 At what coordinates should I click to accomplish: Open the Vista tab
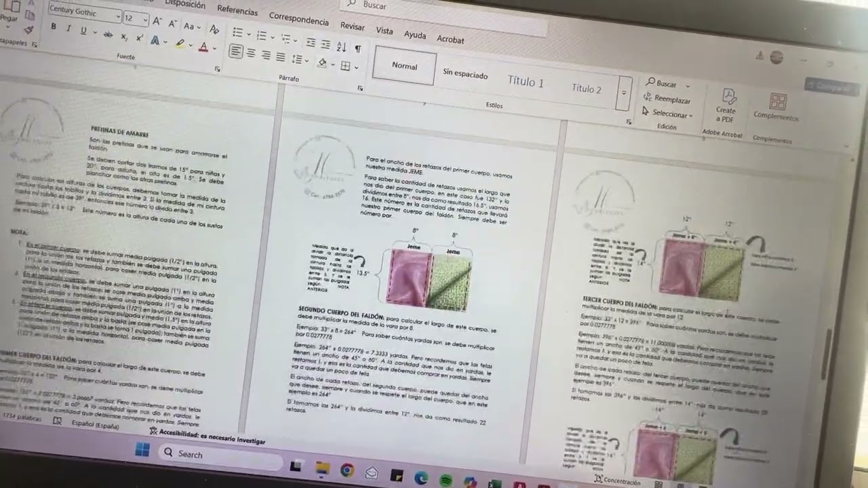click(384, 30)
